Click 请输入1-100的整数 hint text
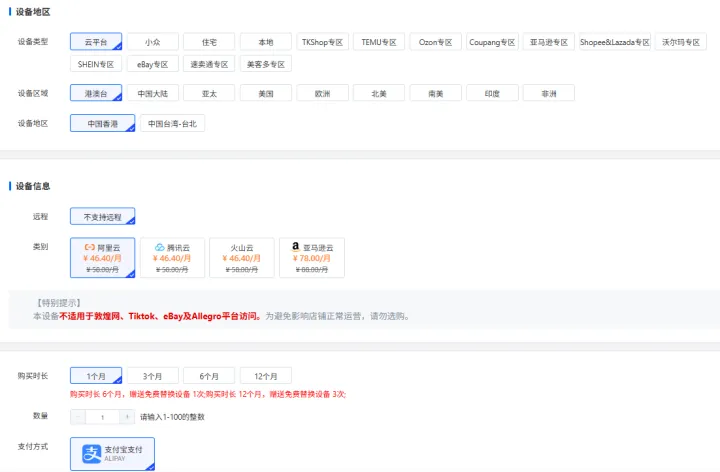Image resolution: width=720 pixels, height=472 pixels. pos(172,417)
